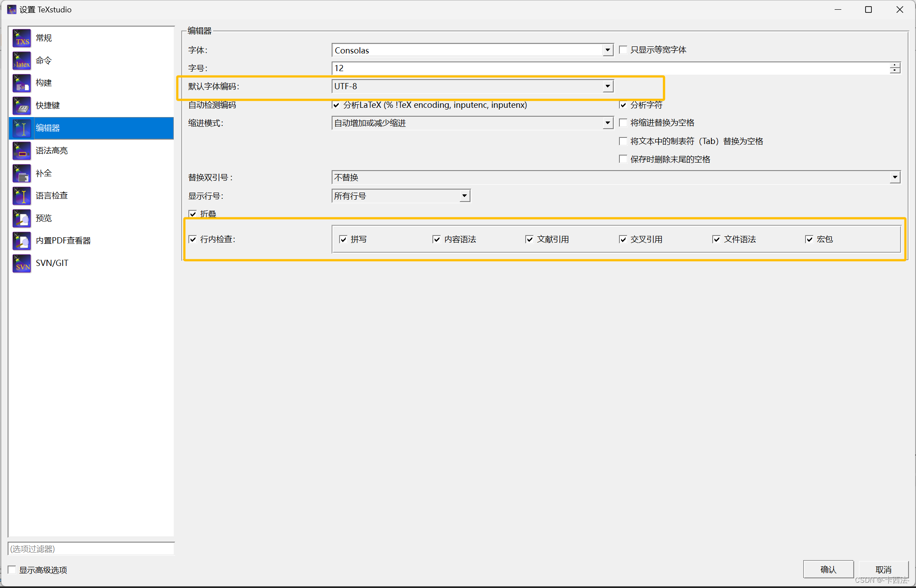Switch to 构建 settings

(x=91, y=83)
